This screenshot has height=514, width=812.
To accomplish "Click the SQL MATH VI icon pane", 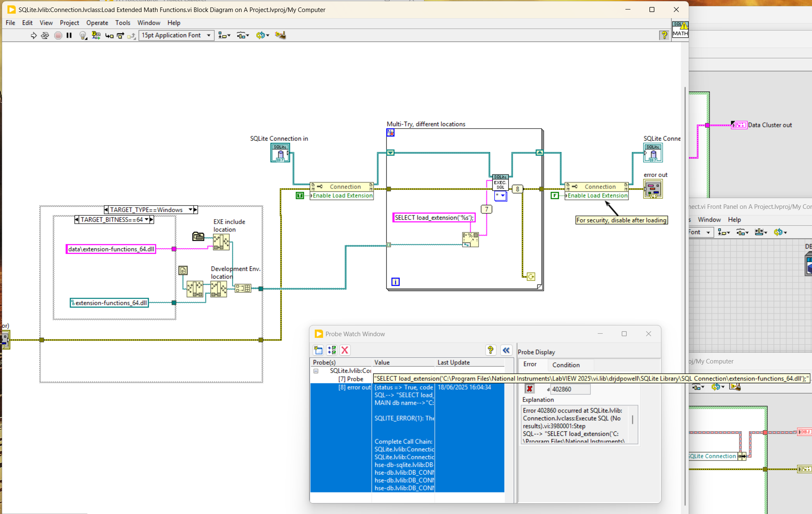I will (680, 29).
